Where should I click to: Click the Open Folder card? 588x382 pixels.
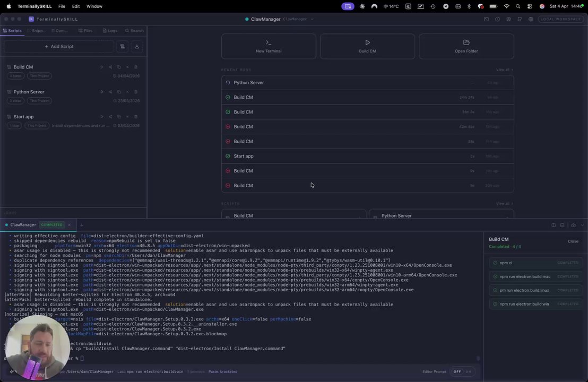coord(466,47)
